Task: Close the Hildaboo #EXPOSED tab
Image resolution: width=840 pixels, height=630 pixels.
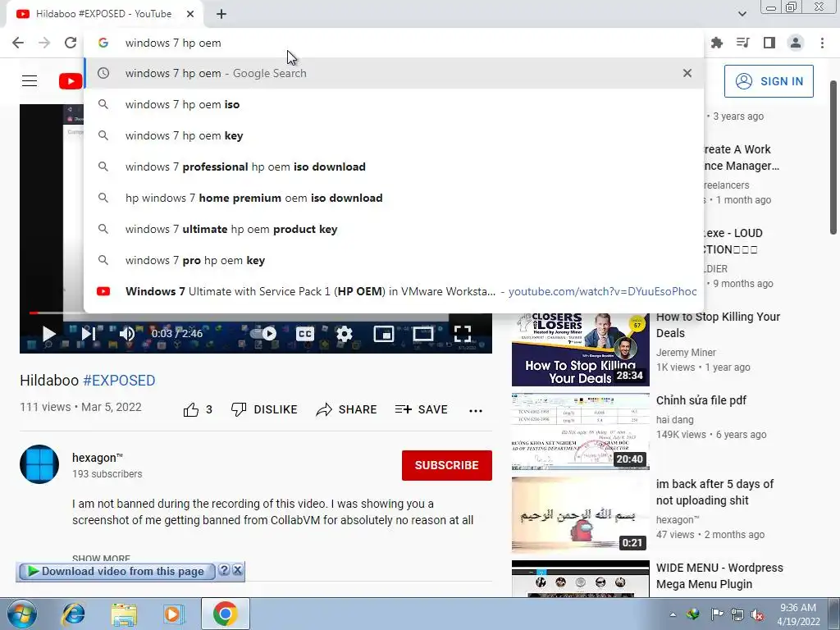Action: click(x=190, y=14)
